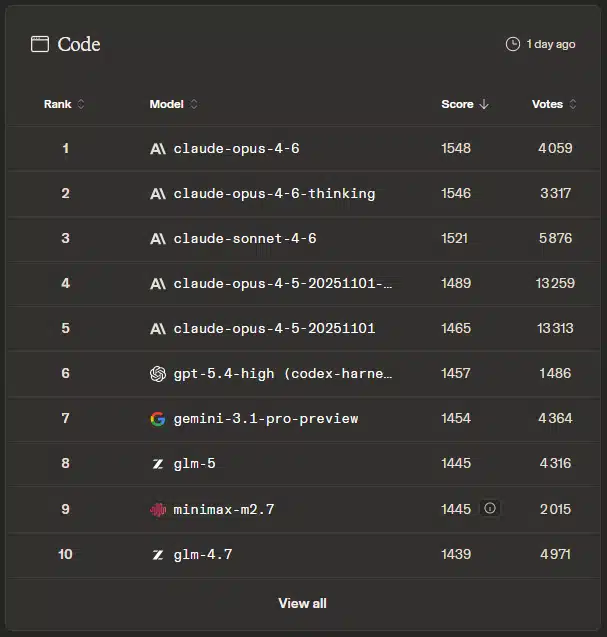
Task: Click the OpenAI logo beside gpt-5.4-high
Action: (157, 374)
